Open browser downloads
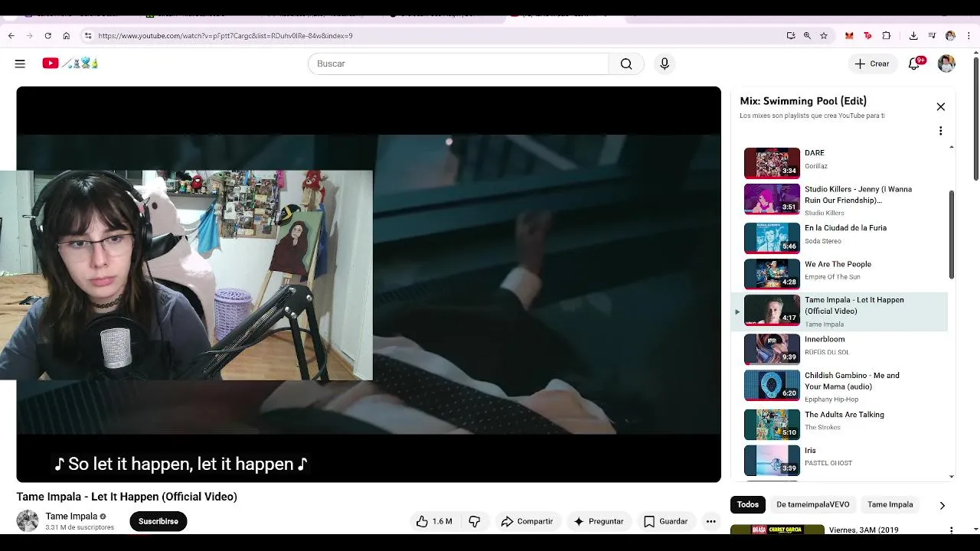Screen dimensions: 980x551 coord(913,35)
